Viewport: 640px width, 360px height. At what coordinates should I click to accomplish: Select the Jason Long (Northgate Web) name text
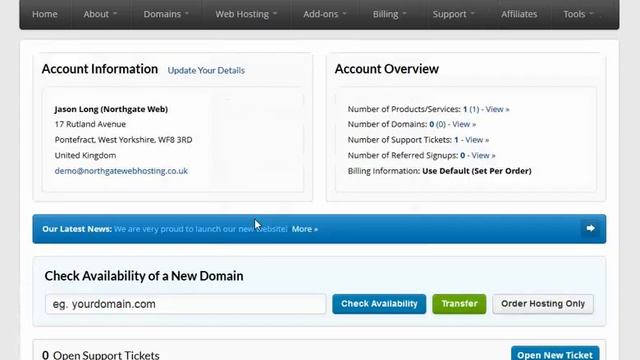111,109
